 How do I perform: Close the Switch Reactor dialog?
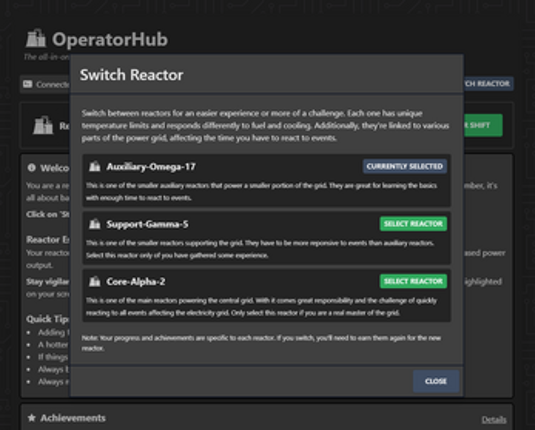pos(436,381)
